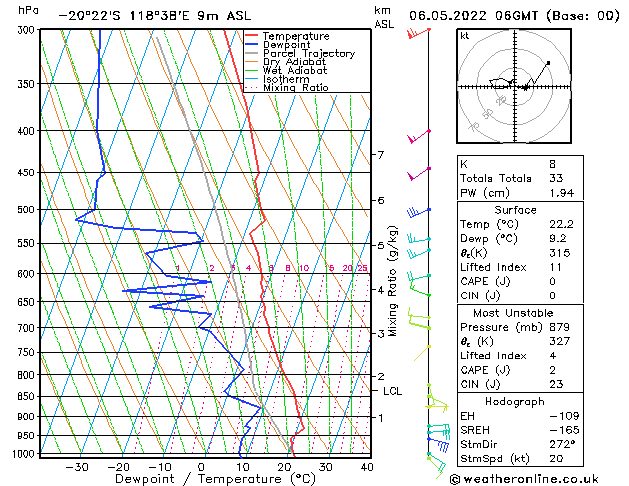The height and width of the screenshot is (486, 629).
Task: Click the blue Dewpoint line sample in legend
Action: pos(252,44)
